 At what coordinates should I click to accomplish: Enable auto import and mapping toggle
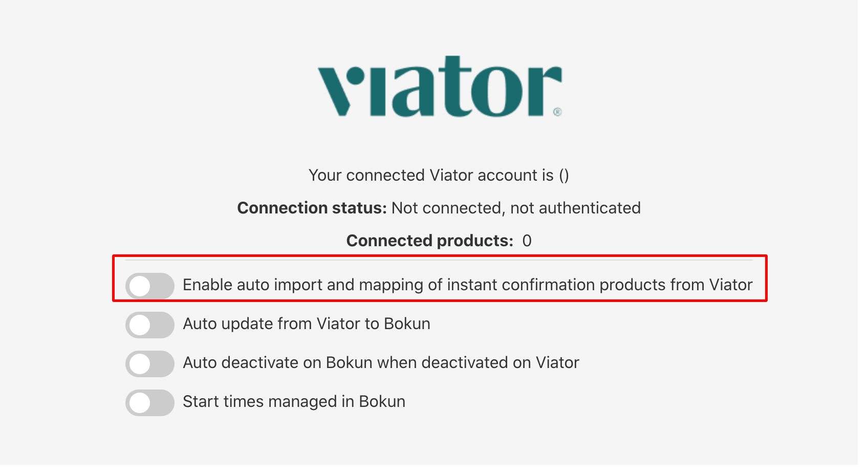point(150,286)
